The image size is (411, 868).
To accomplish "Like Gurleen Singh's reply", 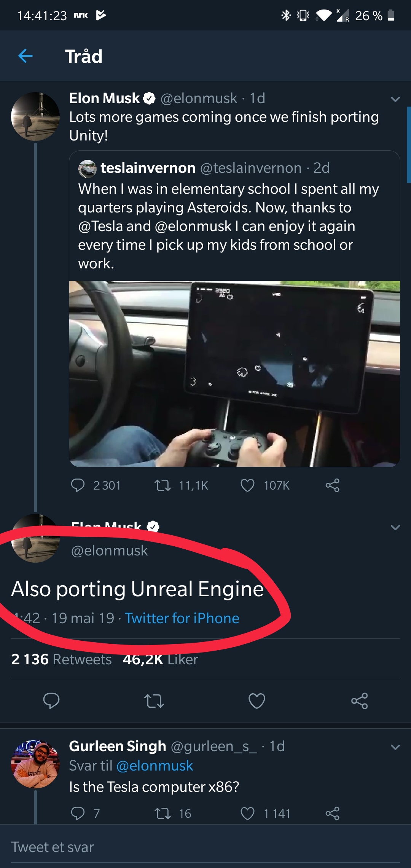I will click(x=248, y=814).
